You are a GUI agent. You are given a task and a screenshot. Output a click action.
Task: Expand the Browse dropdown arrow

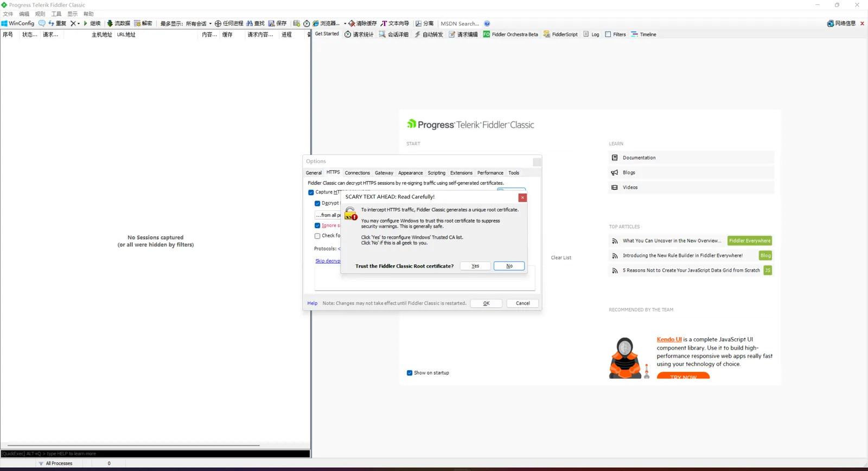pos(345,23)
